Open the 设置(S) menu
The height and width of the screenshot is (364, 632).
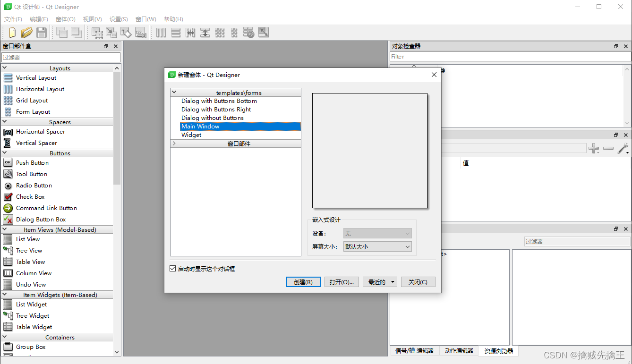(x=119, y=19)
